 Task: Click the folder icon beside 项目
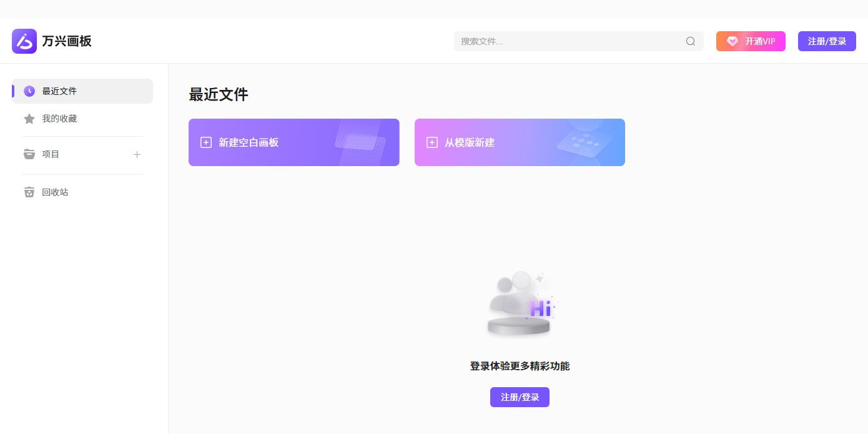tap(29, 154)
